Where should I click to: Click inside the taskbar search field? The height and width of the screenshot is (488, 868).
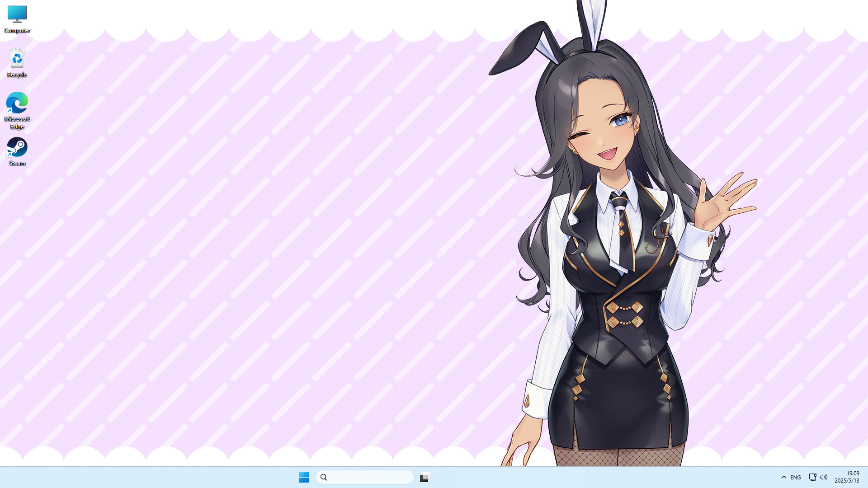371,477
